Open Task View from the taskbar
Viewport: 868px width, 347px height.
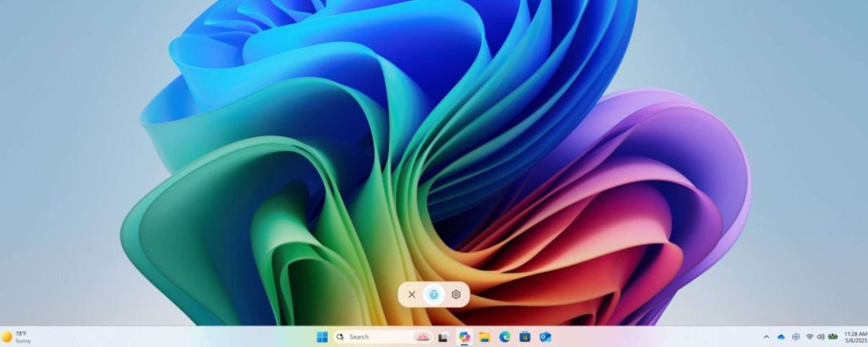click(443, 337)
